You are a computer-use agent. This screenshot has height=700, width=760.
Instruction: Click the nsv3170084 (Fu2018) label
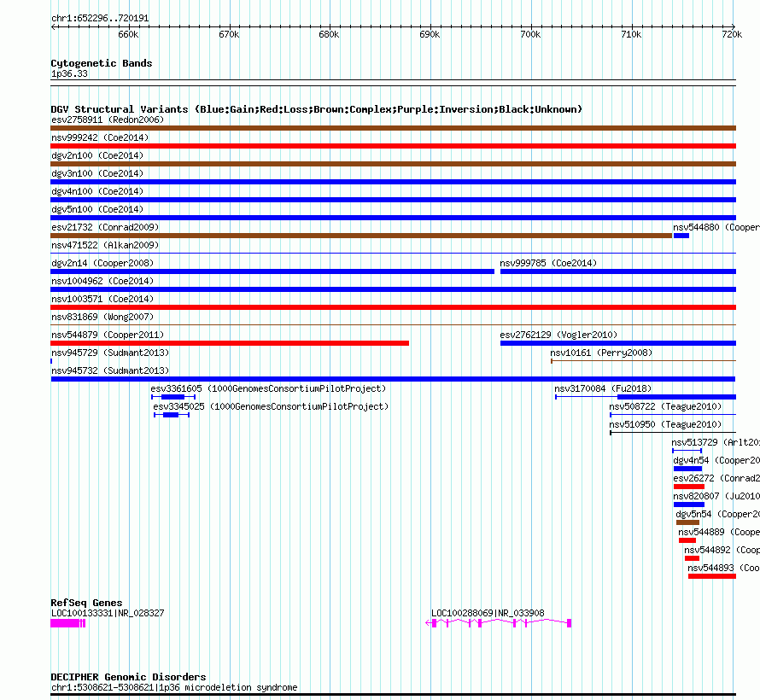tap(603, 388)
